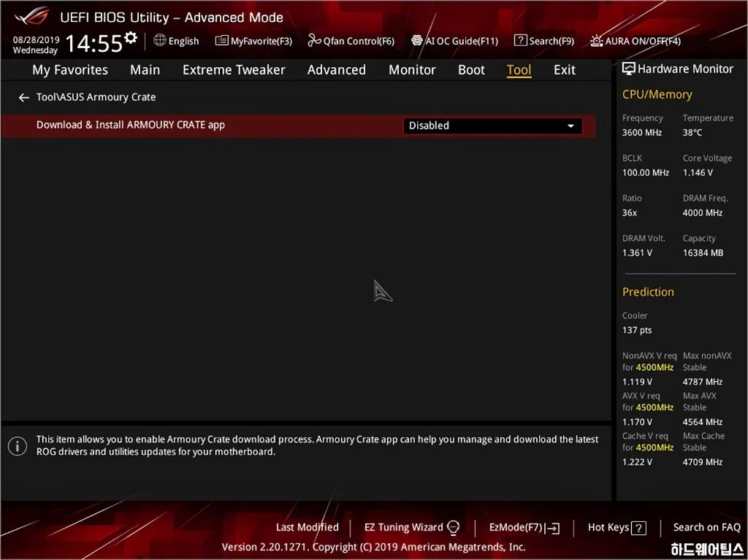Viewport: 748px width, 560px height.
Task: Open date and time settings gear
Action: [x=131, y=37]
